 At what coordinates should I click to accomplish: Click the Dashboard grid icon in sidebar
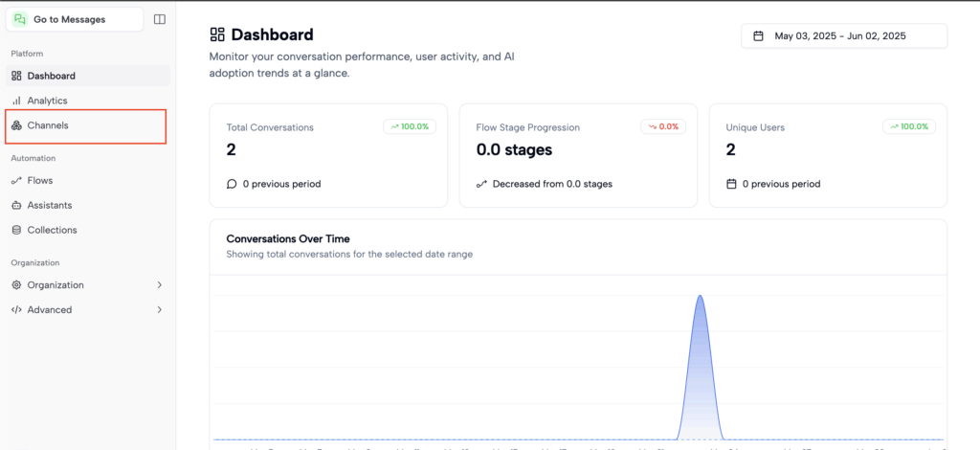[16, 76]
